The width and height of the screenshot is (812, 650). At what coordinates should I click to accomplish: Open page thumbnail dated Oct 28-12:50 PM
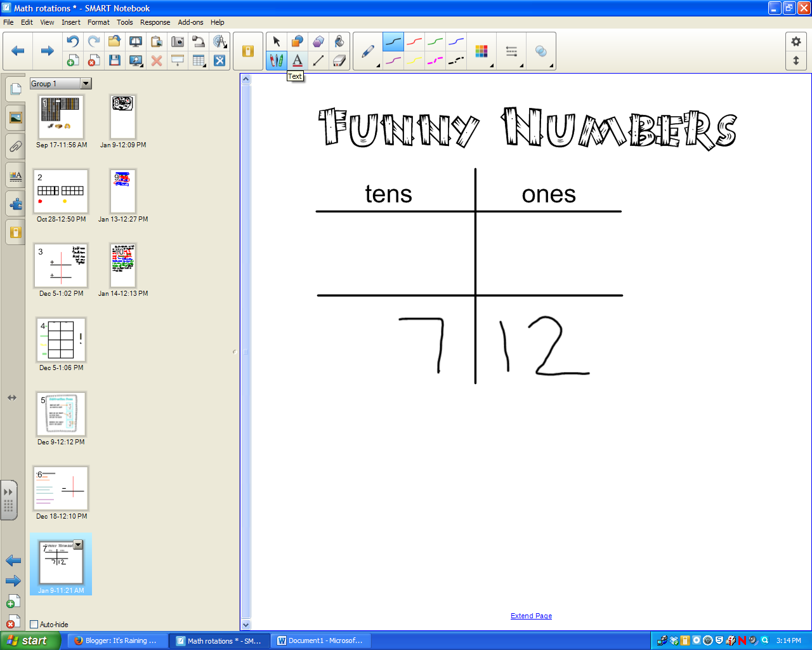61,191
